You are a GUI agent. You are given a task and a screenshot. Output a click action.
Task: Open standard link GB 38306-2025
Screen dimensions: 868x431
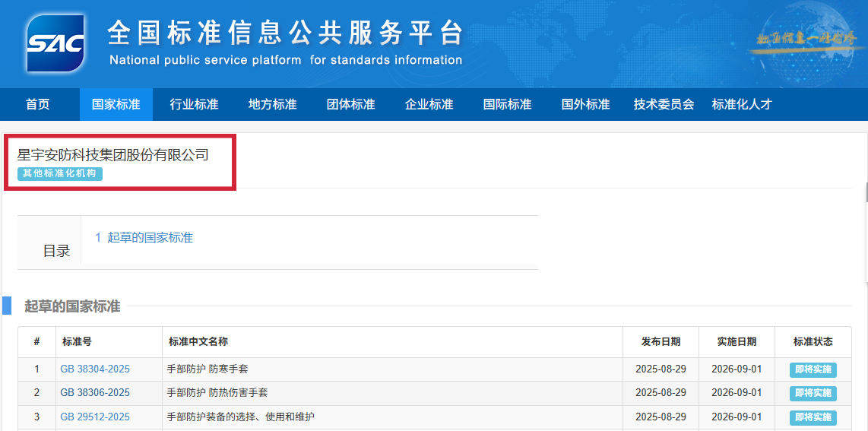tap(95, 393)
